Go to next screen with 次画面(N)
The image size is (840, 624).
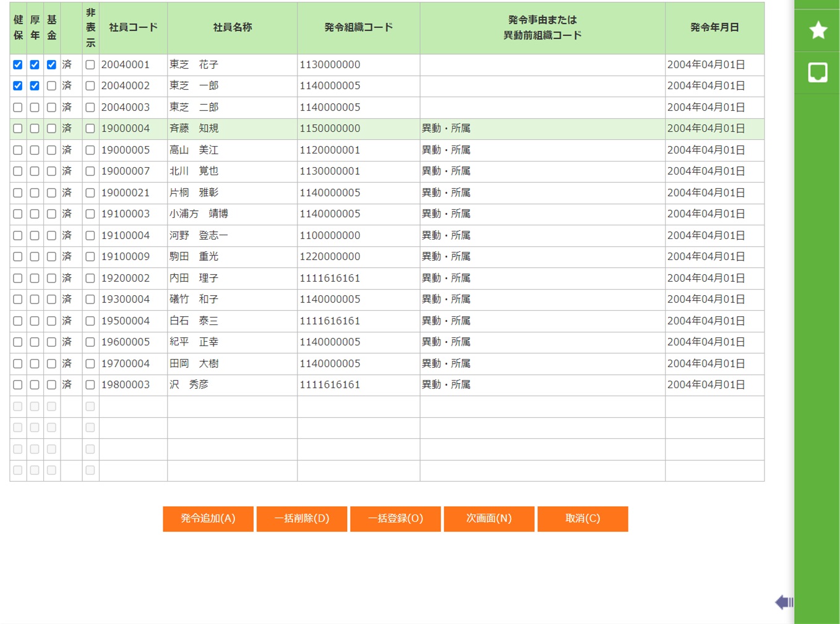coord(489,519)
